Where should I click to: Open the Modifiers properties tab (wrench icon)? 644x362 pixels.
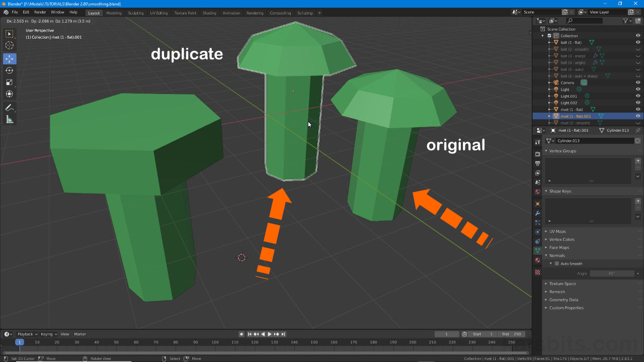(537, 213)
